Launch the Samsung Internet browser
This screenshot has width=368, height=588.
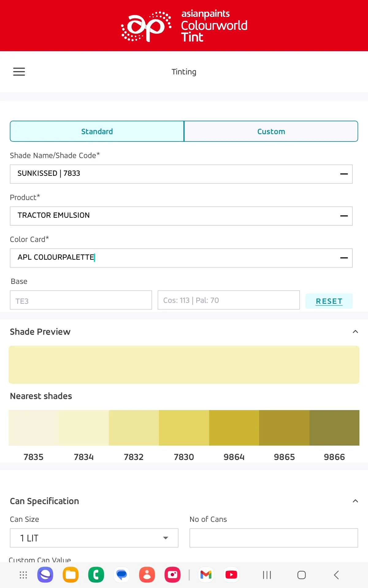(x=45, y=575)
